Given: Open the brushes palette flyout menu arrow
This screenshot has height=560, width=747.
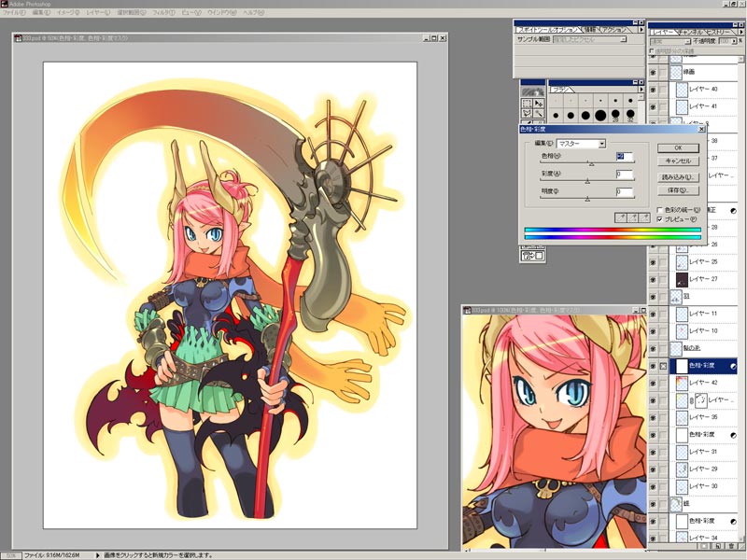Looking at the screenshot, I should 641,90.
